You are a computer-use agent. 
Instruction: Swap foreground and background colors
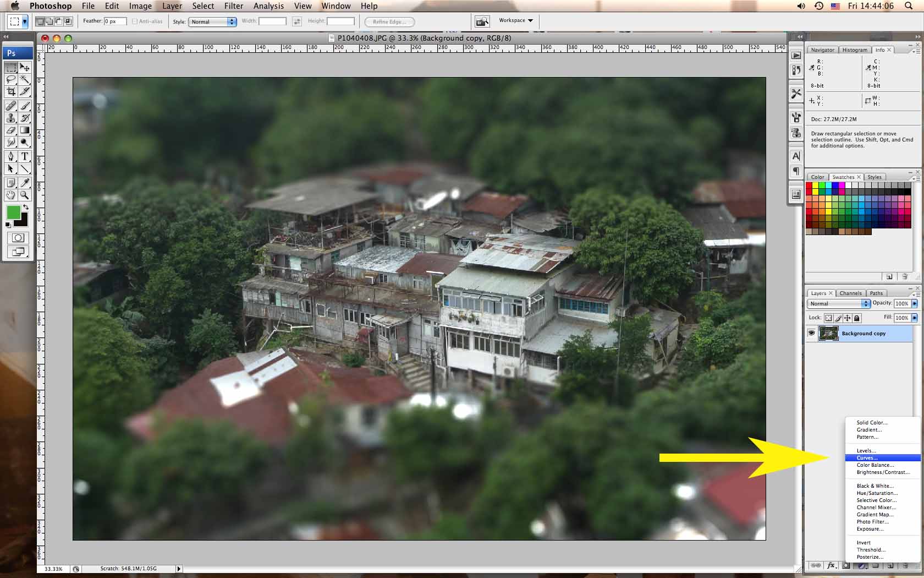(25, 207)
